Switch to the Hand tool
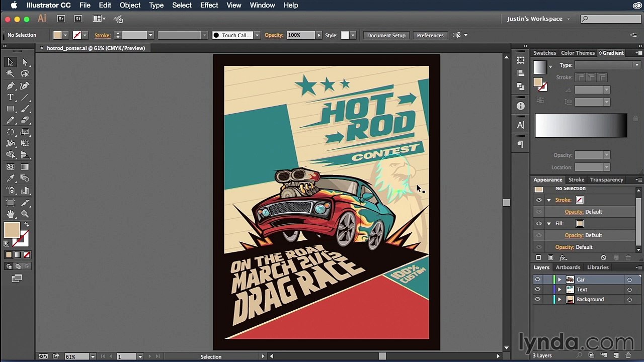 tap(10, 214)
